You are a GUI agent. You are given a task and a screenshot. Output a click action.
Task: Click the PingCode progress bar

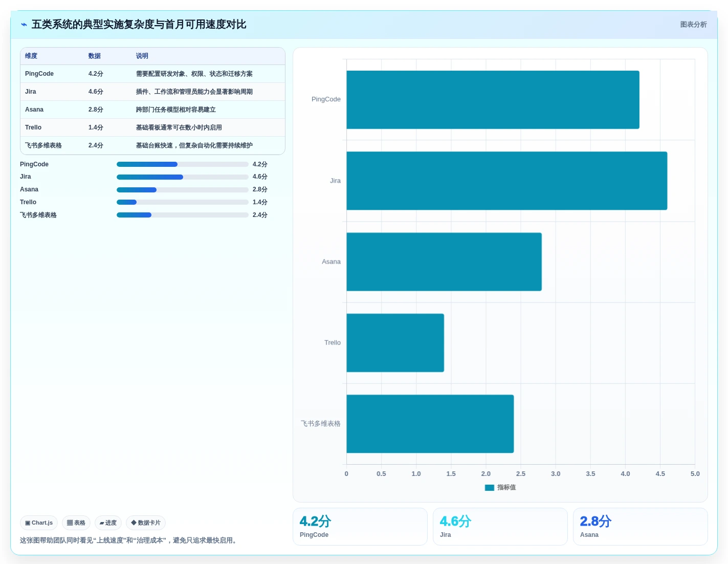tap(183, 164)
